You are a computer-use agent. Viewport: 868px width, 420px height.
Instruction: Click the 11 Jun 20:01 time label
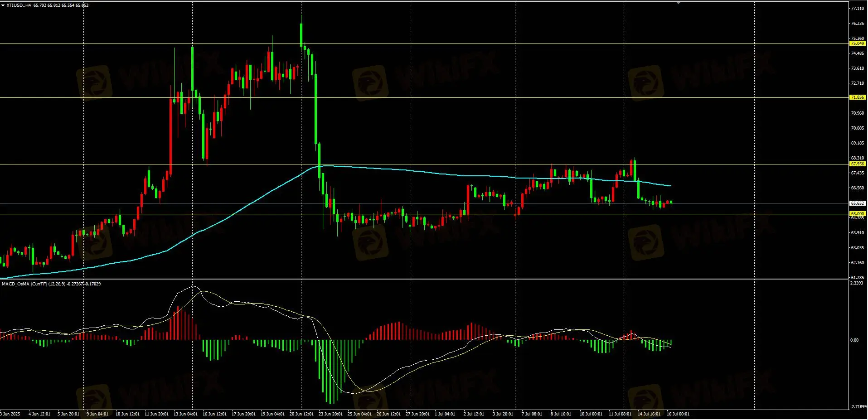click(x=156, y=414)
